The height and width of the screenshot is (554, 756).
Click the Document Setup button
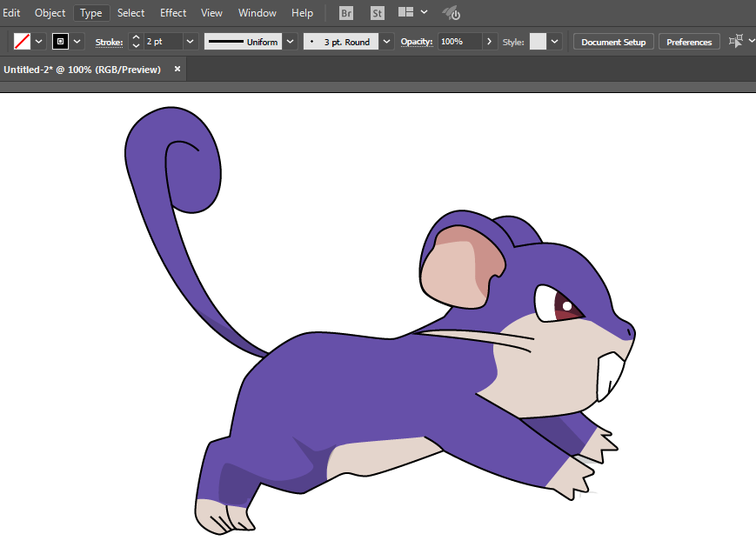tap(613, 42)
